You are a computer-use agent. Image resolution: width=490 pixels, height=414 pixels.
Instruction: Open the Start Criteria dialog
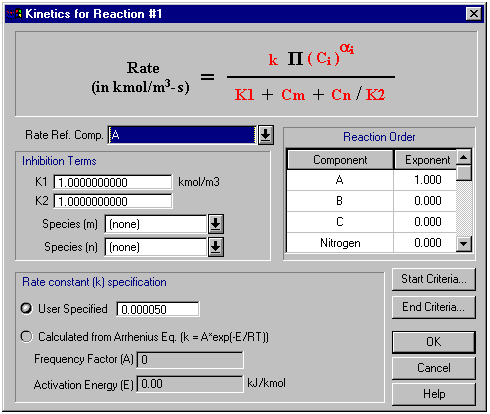pyautogui.click(x=434, y=279)
